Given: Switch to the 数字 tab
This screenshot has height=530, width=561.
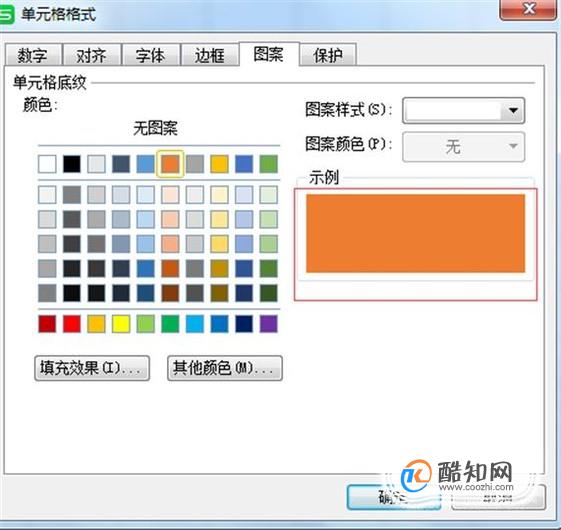Looking at the screenshot, I should pos(33,55).
